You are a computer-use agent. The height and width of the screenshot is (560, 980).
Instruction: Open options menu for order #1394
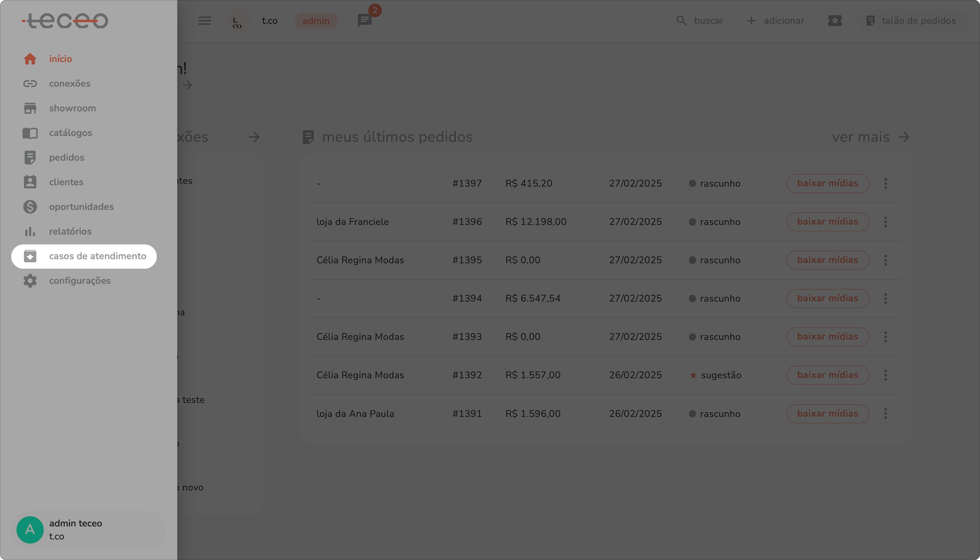click(885, 298)
